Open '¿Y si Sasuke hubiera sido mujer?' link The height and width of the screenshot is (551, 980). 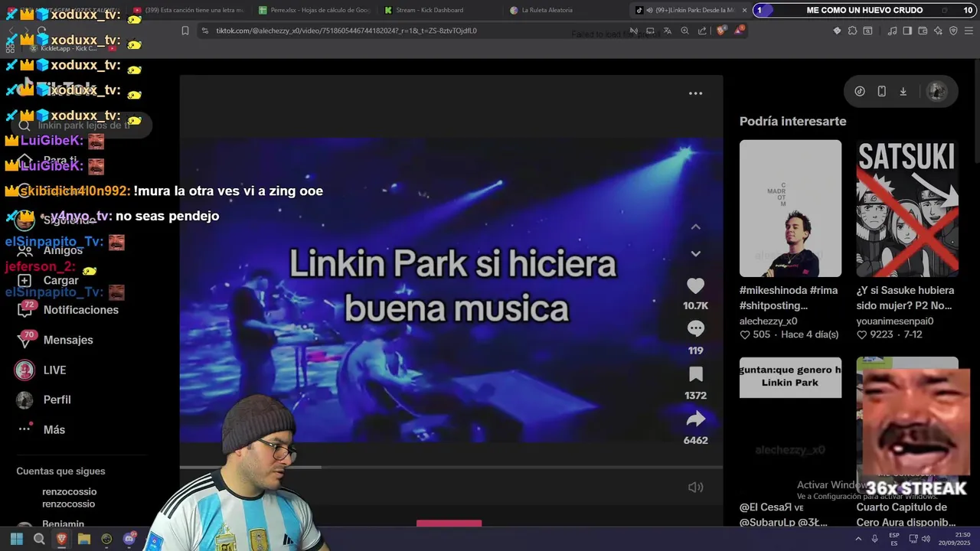coord(905,298)
